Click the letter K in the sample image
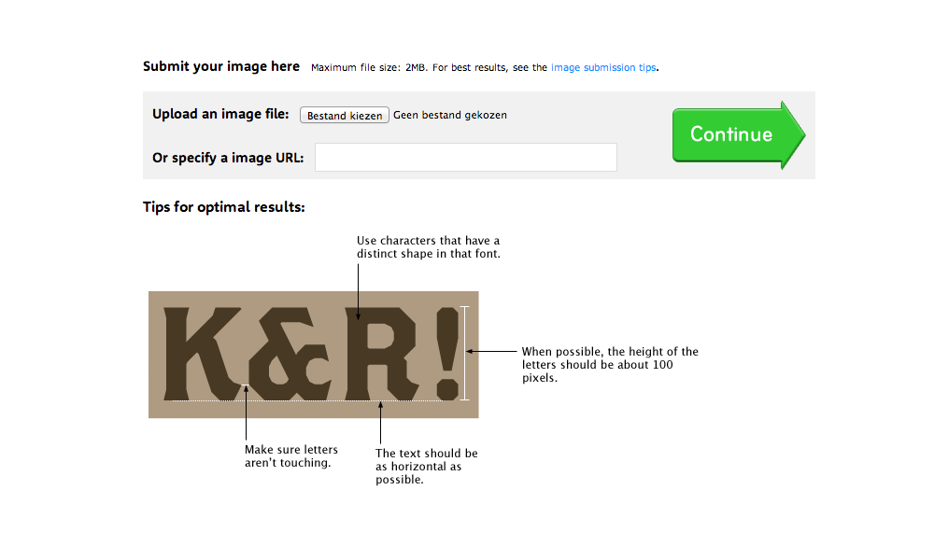934x560 pixels. 203,354
